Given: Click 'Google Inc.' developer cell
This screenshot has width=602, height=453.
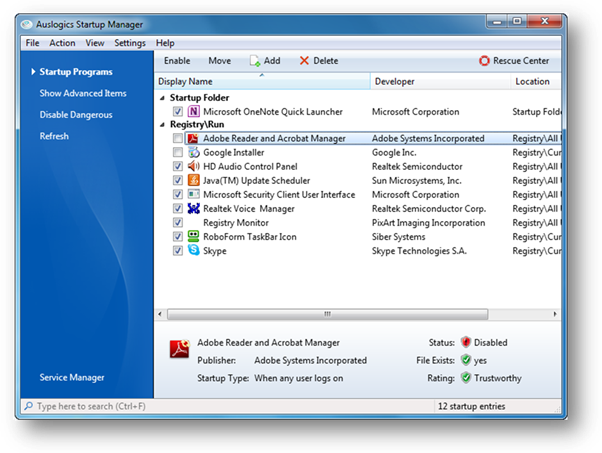Looking at the screenshot, I should click(x=394, y=152).
